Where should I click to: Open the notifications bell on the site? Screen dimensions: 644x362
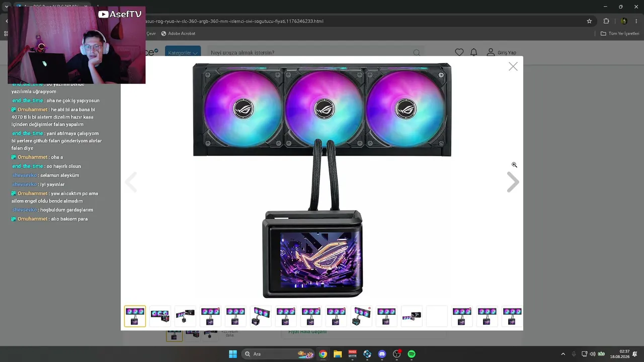[474, 52]
